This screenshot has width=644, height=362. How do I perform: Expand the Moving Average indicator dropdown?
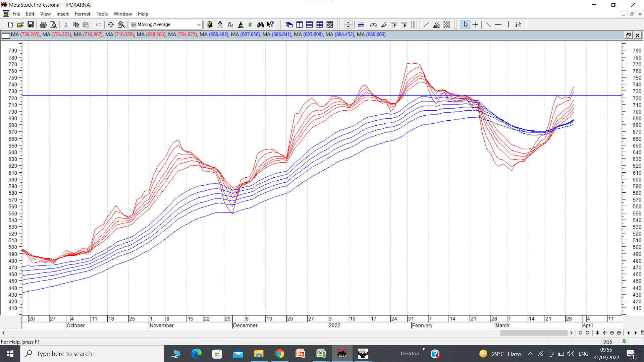pos(198,24)
